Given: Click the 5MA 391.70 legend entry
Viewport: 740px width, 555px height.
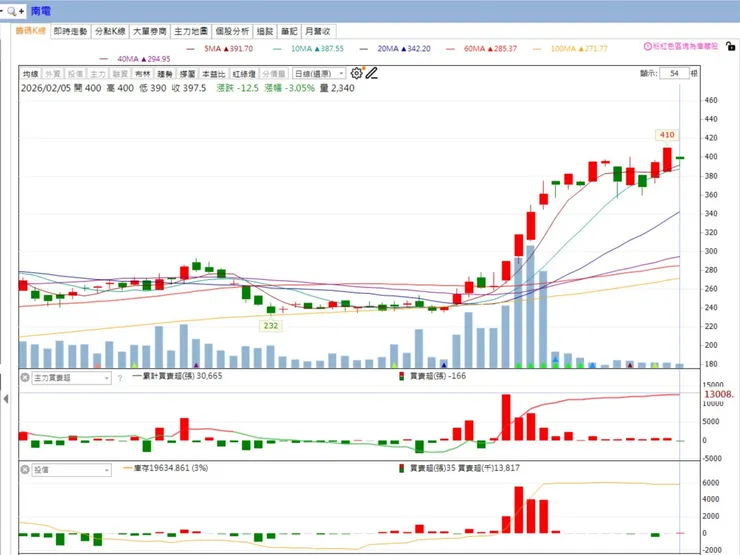Looking at the screenshot, I should tap(220, 49).
